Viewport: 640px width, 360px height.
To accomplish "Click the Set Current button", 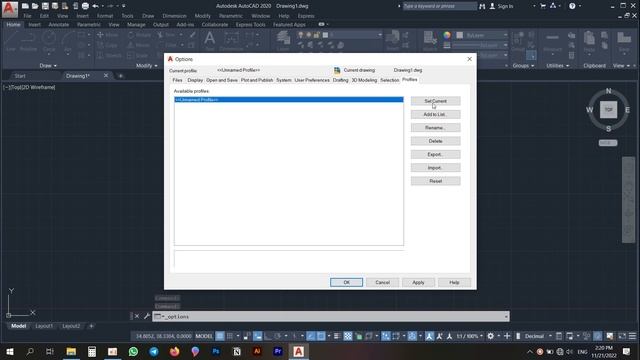I will 436,101.
